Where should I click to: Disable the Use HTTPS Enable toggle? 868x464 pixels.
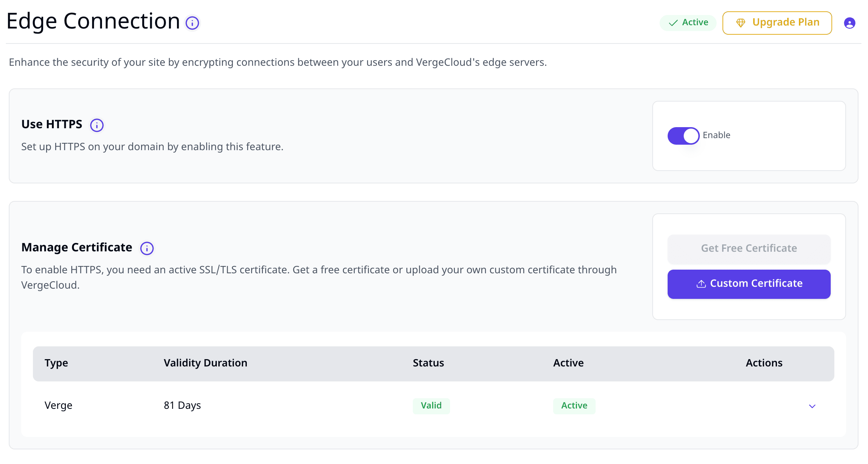tap(683, 136)
